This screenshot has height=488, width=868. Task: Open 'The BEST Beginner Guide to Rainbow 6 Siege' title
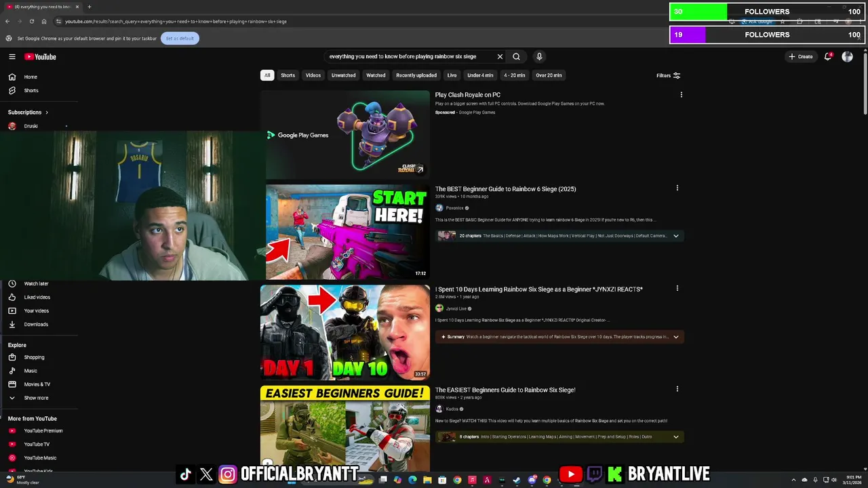coord(505,189)
